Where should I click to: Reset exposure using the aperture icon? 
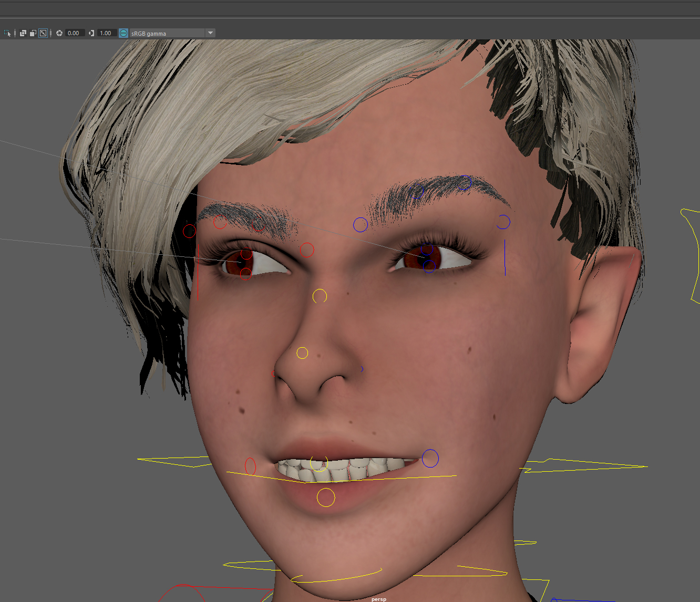pos(59,33)
